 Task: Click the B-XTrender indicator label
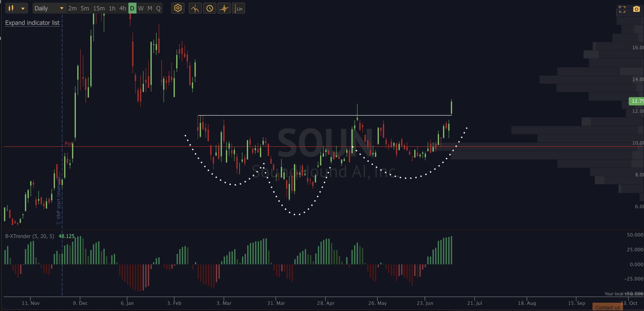[30, 236]
